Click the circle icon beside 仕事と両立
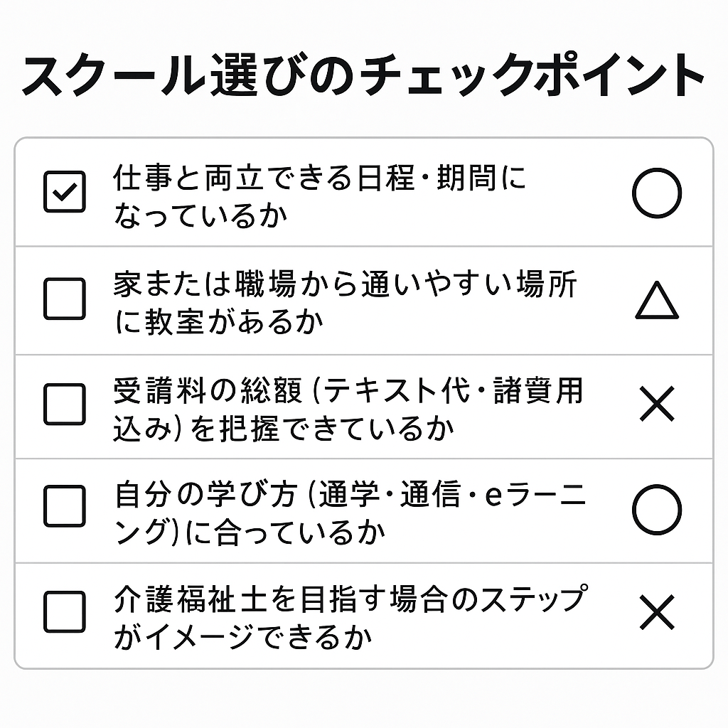 coord(656,193)
